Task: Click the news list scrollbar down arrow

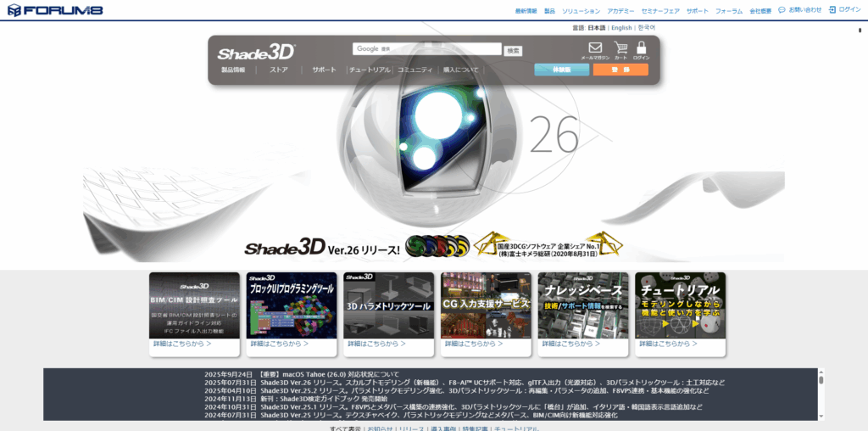Action: click(821, 415)
